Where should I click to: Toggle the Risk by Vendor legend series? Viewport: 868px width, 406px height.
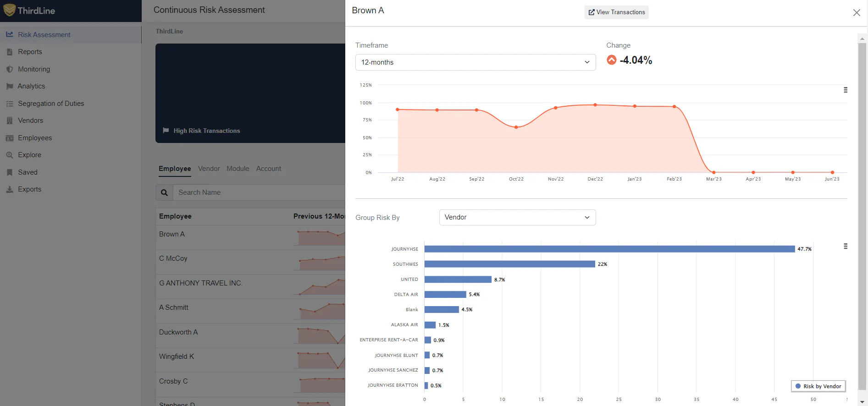[818, 386]
